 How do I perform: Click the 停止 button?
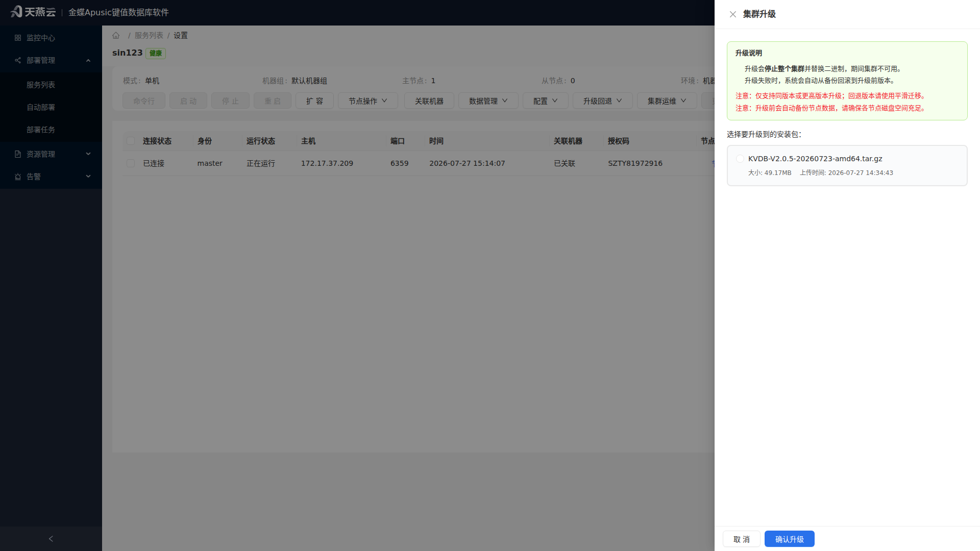[x=230, y=101]
